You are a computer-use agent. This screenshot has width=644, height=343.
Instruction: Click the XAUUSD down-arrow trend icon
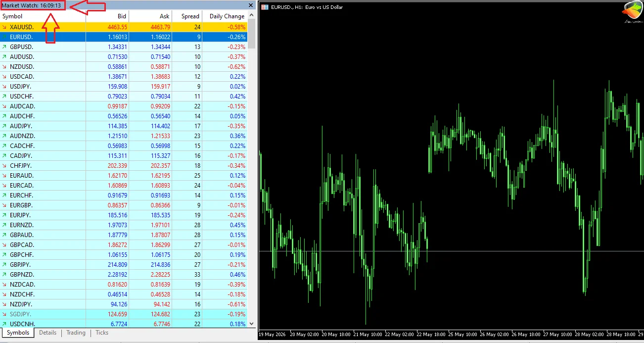coord(4,27)
